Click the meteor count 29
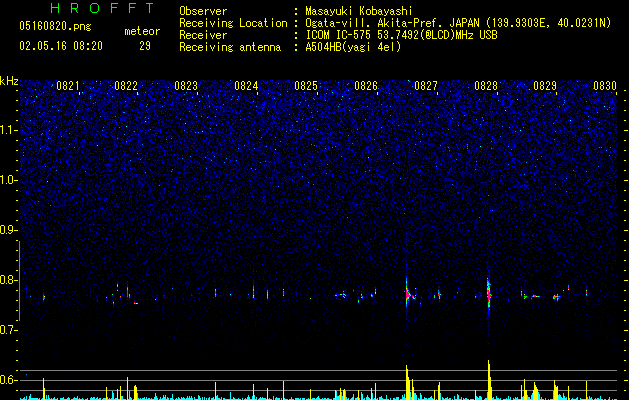Viewport: 629px width, 400px height. 145,46
